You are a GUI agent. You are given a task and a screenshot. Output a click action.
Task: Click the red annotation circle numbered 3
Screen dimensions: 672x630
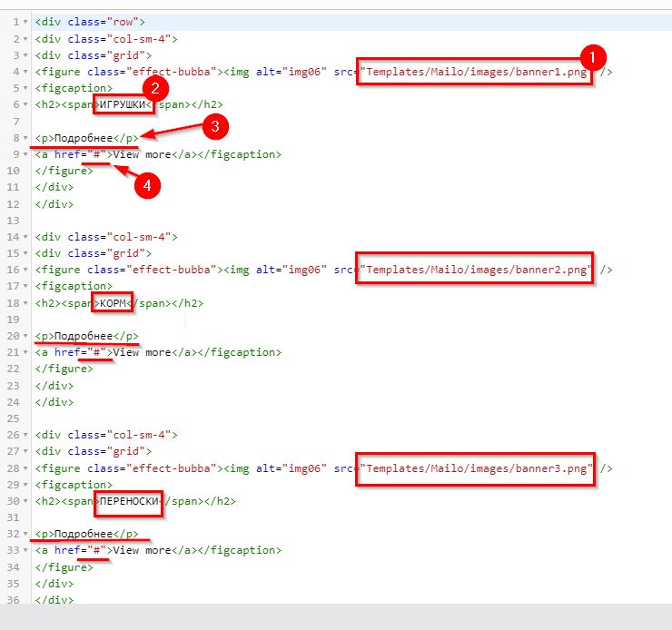[215, 126]
